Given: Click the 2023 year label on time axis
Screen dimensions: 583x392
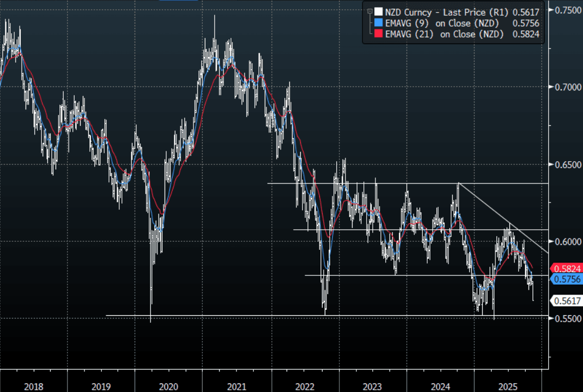Looking at the screenshot, I should pyautogui.click(x=372, y=387).
